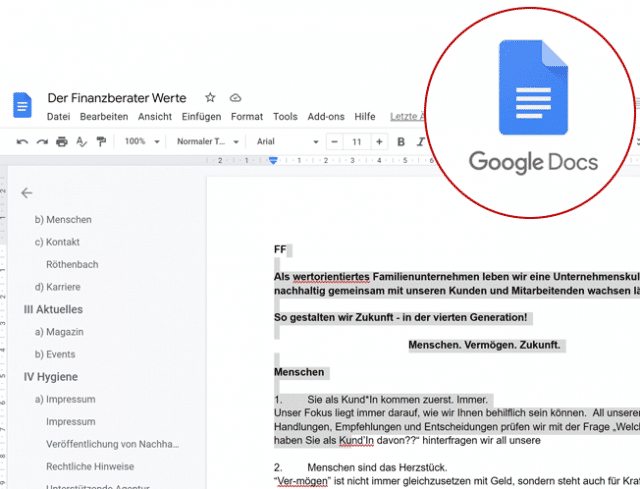Screen dimensions: 640x489
Task: Click the line Menschen sind das Herzstück
Action: [377, 467]
